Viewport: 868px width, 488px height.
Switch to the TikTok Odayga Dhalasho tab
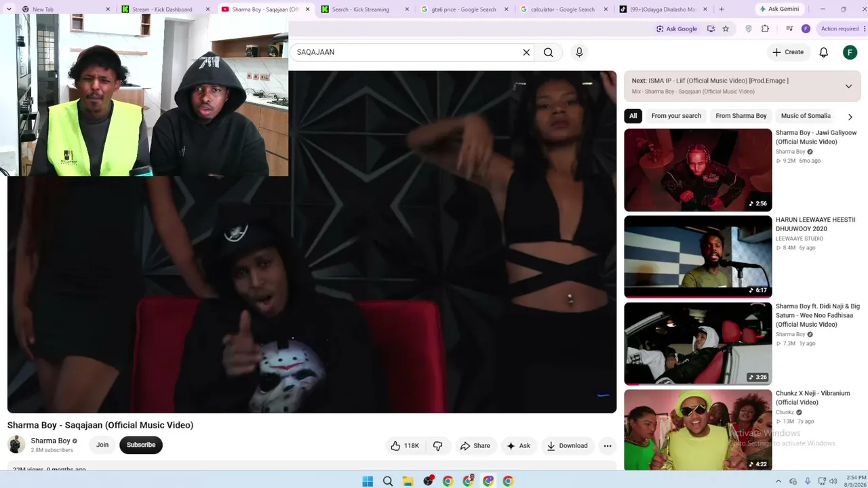tap(664, 9)
